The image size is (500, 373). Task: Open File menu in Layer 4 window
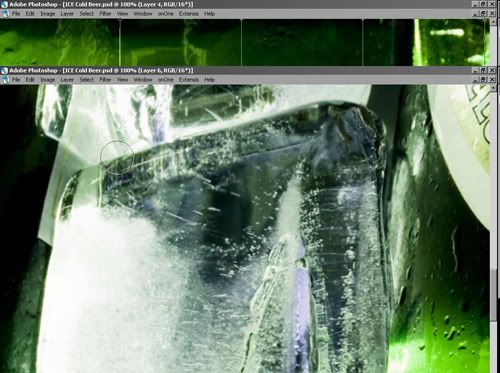[x=16, y=14]
